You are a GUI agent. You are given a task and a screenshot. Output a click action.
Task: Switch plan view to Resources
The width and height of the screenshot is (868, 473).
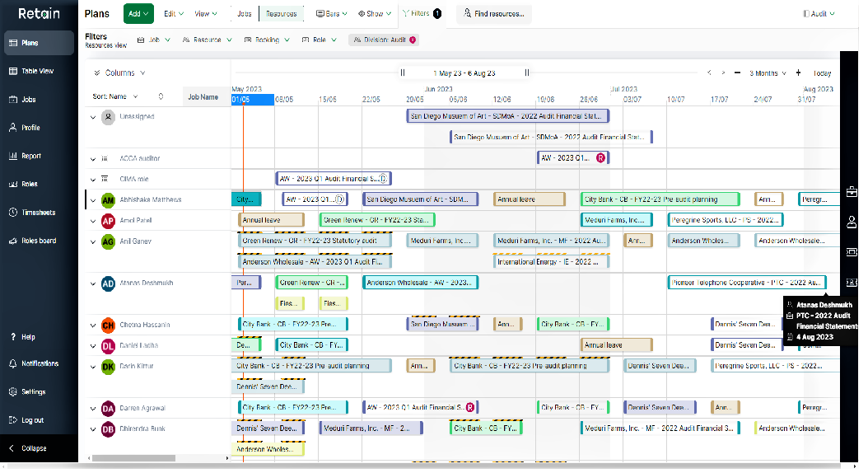click(x=280, y=14)
